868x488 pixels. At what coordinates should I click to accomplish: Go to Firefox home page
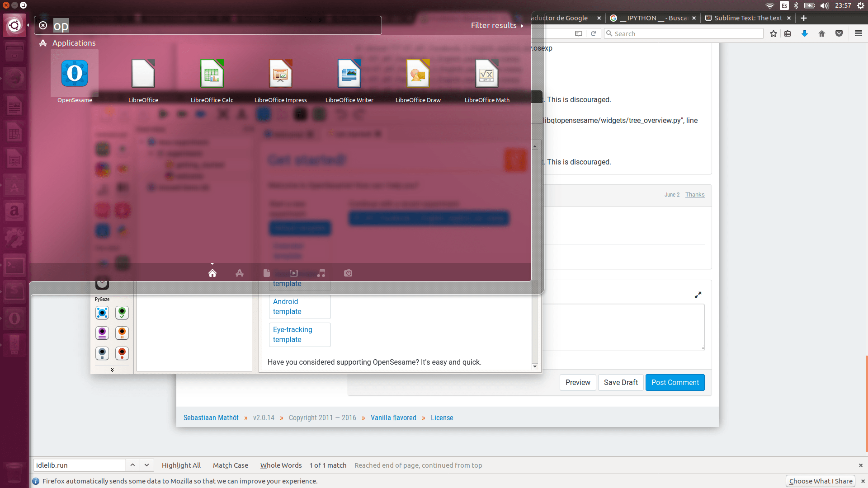point(822,33)
